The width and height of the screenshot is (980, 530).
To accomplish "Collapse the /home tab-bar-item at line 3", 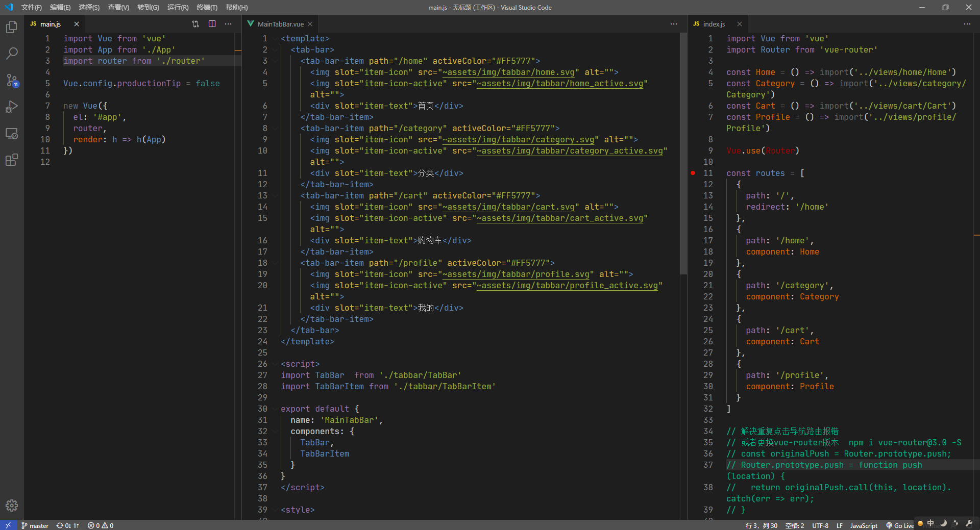I will pos(276,61).
